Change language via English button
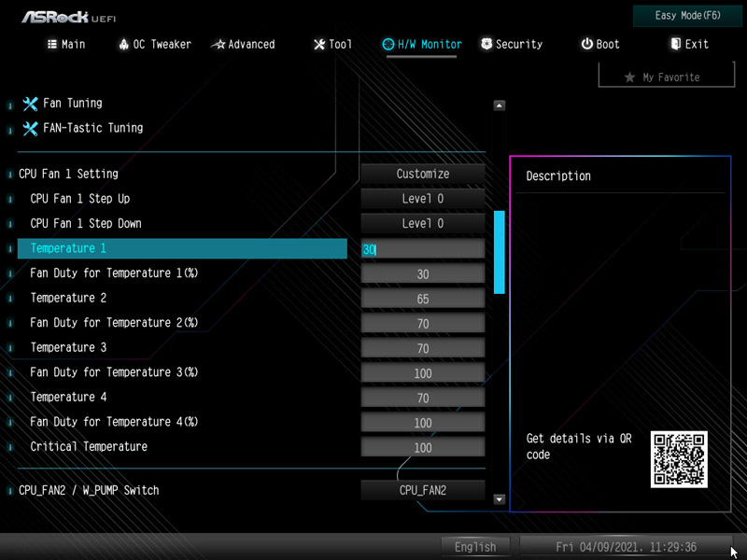Image resolution: width=747 pixels, height=560 pixels. tap(475, 547)
